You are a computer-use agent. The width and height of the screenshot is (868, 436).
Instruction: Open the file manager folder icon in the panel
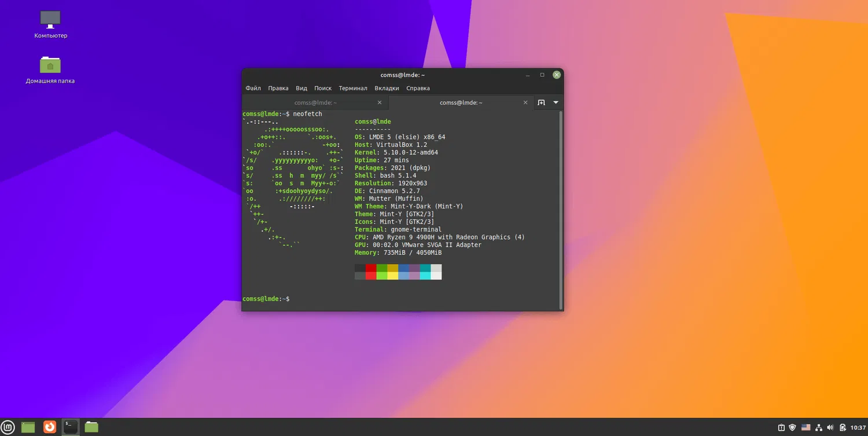tap(91, 427)
